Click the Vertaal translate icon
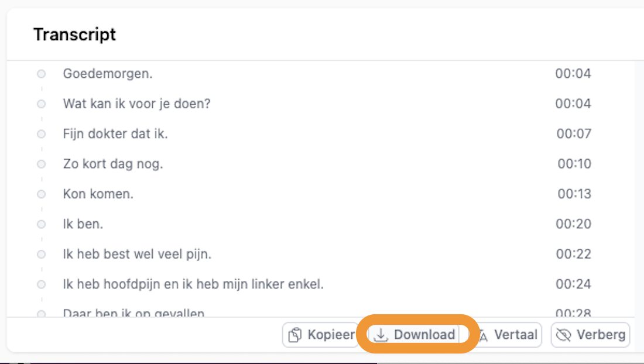The width and height of the screenshot is (644, 364). click(x=484, y=335)
